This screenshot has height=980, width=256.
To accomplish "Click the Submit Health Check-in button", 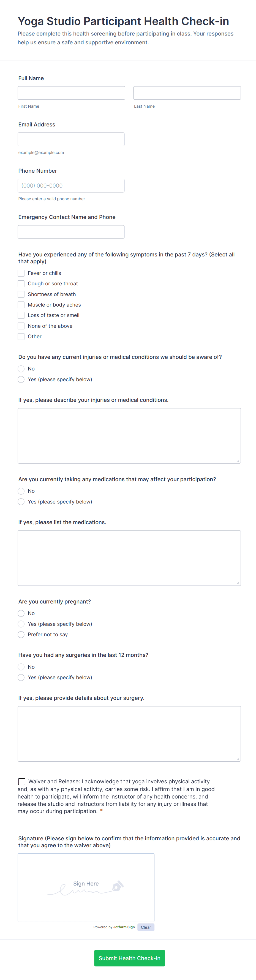I will pos(129,958).
